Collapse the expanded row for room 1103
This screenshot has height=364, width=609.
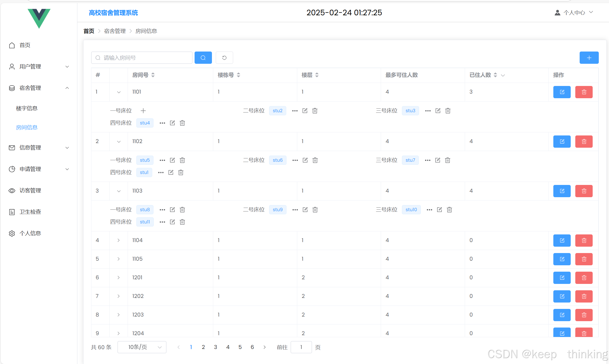(x=119, y=191)
